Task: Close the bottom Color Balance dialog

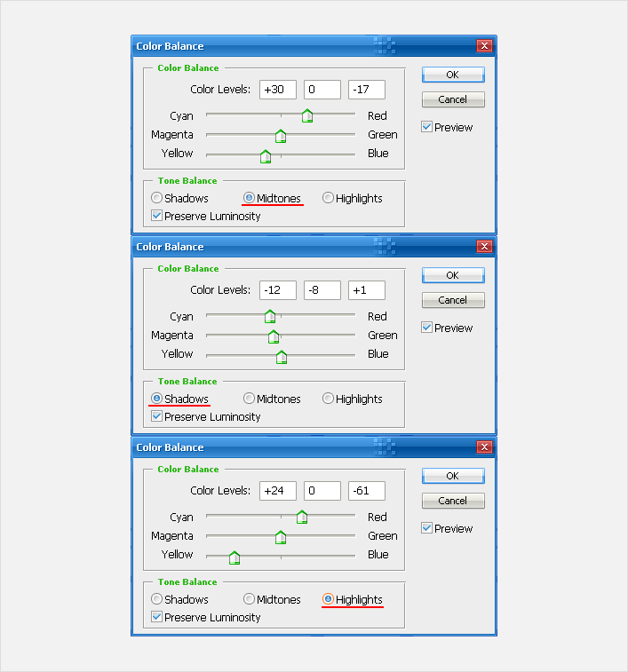Action: tap(484, 447)
